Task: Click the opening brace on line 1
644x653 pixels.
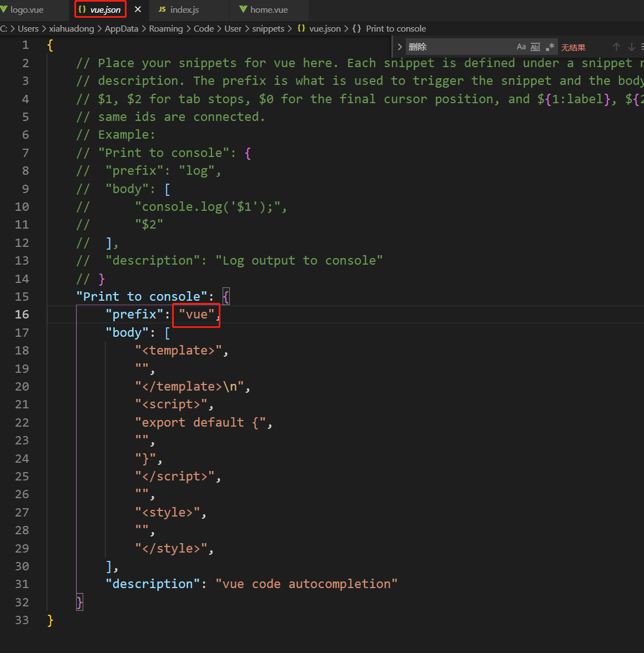Action: pos(51,45)
